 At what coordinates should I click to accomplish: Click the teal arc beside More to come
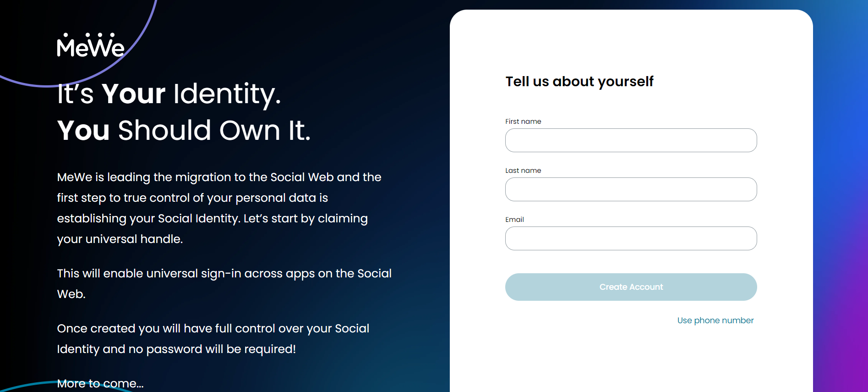click(x=27, y=385)
